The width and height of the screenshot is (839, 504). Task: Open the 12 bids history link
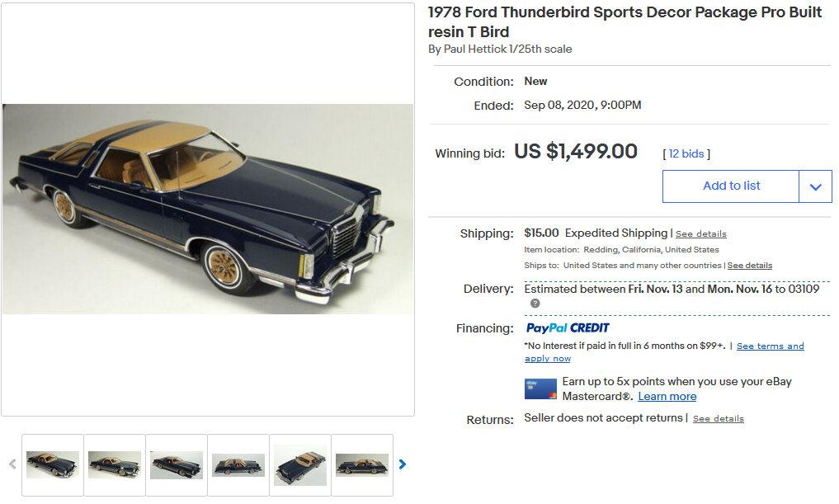pos(686,153)
